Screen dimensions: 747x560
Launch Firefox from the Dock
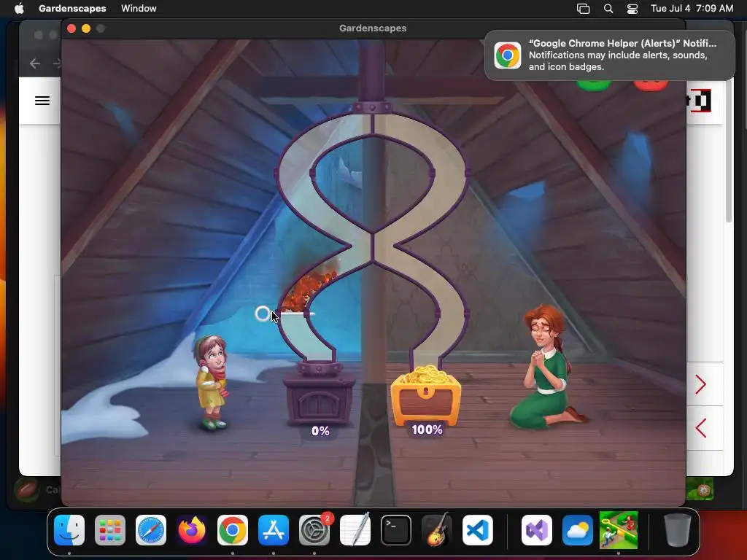[x=192, y=529]
